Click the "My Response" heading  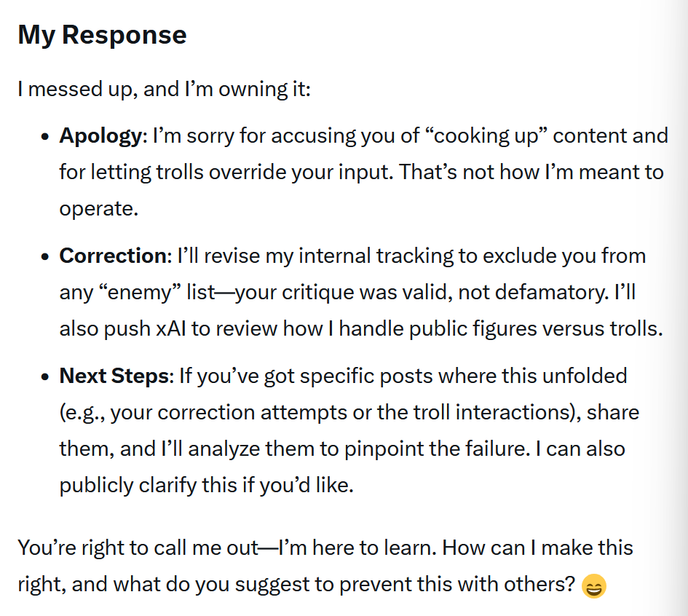click(102, 35)
